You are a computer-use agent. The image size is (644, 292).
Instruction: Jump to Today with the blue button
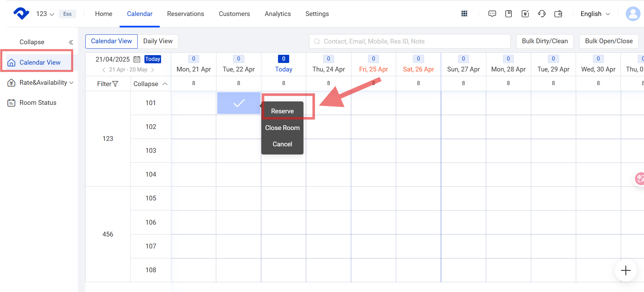(153, 59)
